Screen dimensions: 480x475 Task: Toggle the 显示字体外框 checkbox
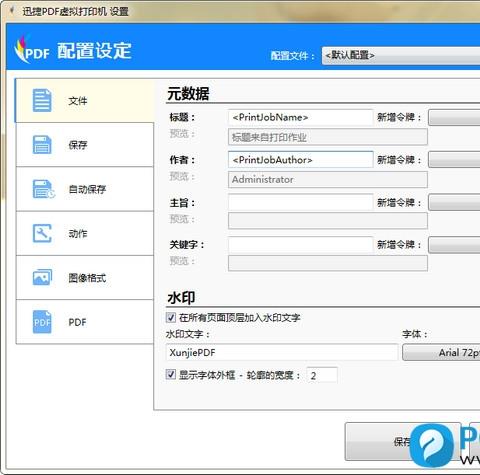pos(171,374)
